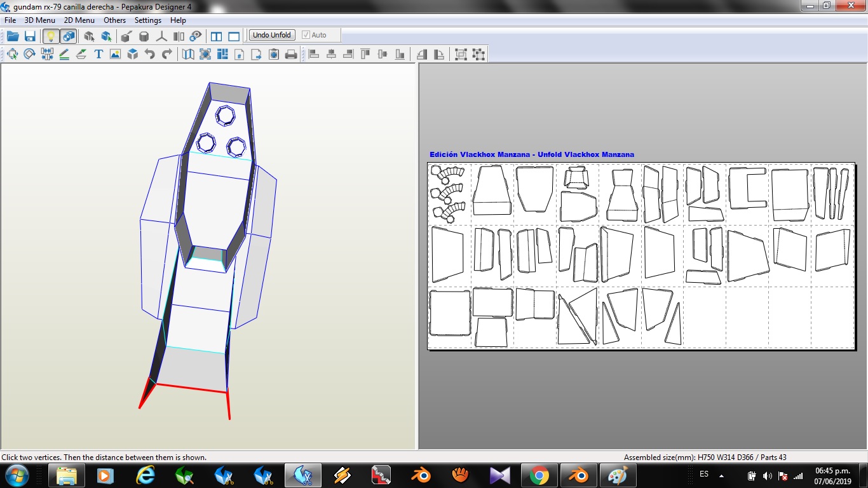Click the blue 3D cube icon

(x=132, y=54)
